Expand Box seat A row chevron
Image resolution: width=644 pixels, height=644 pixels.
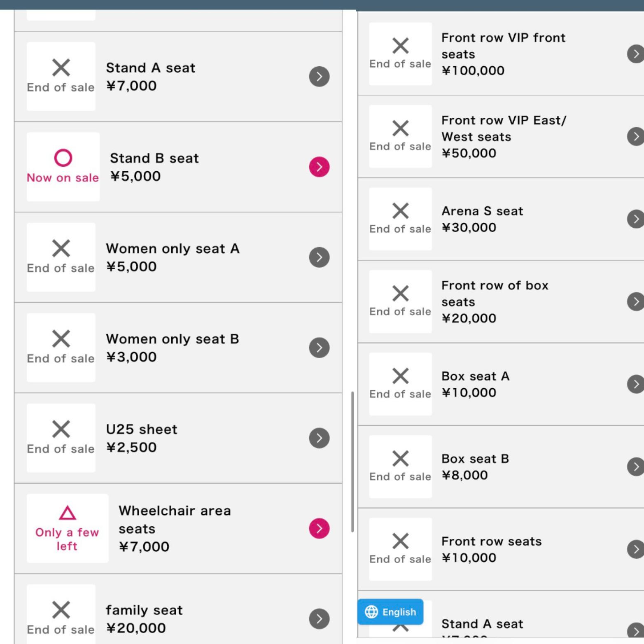point(635,384)
